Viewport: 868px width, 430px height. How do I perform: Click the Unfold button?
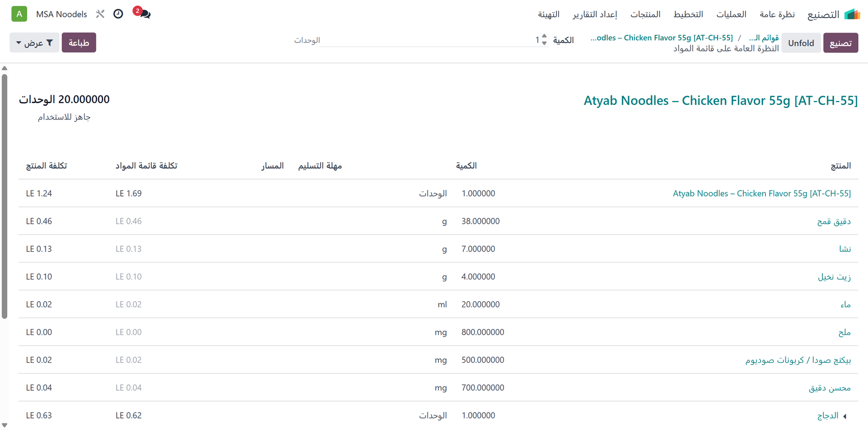tap(801, 43)
